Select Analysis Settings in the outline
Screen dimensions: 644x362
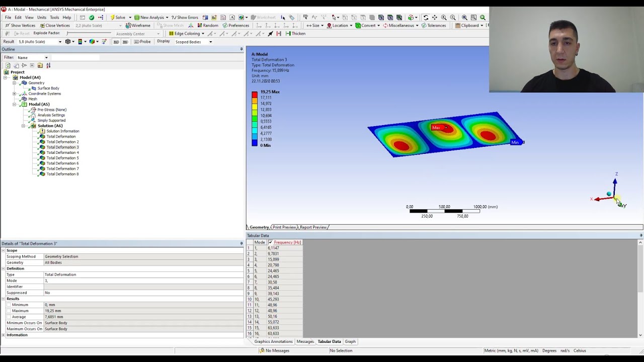pyautogui.click(x=51, y=115)
